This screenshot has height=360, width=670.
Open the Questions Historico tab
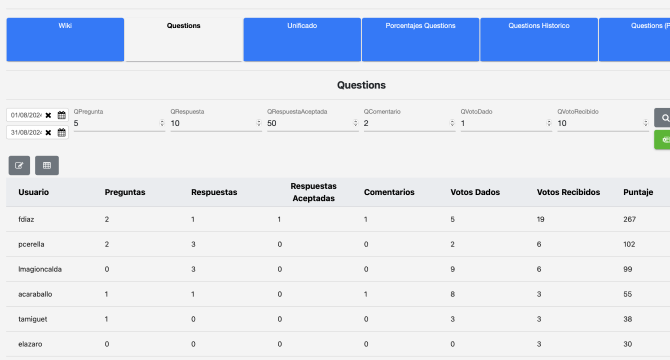click(539, 40)
